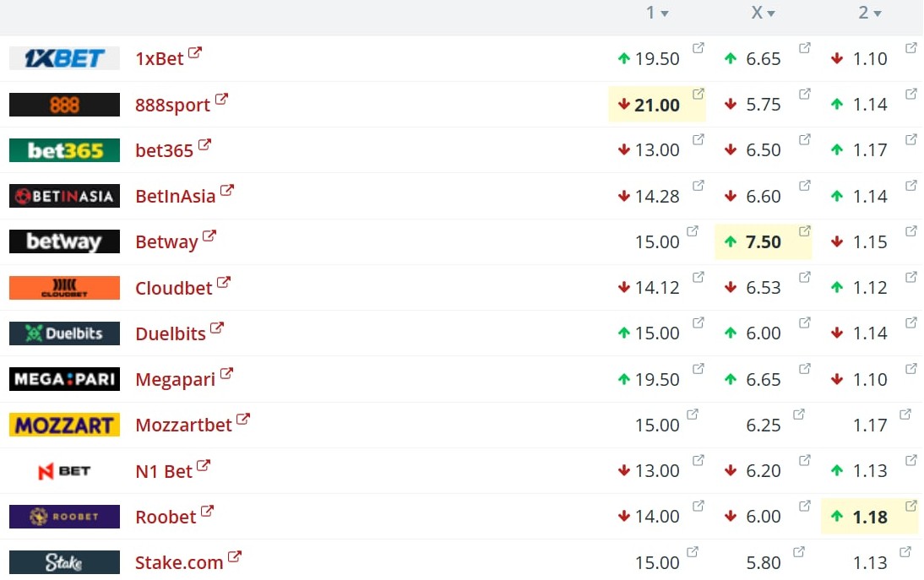Sort by column 2 away odds

(869, 13)
